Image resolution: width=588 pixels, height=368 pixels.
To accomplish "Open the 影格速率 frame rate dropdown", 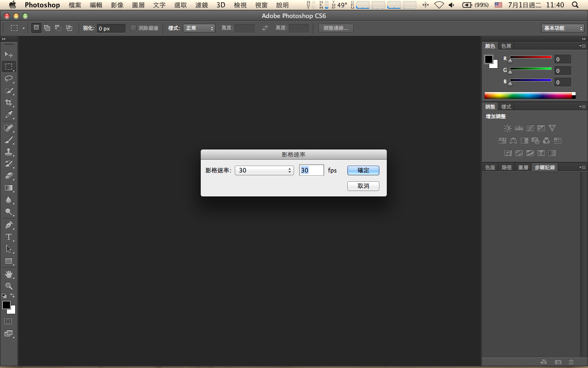I will [264, 170].
